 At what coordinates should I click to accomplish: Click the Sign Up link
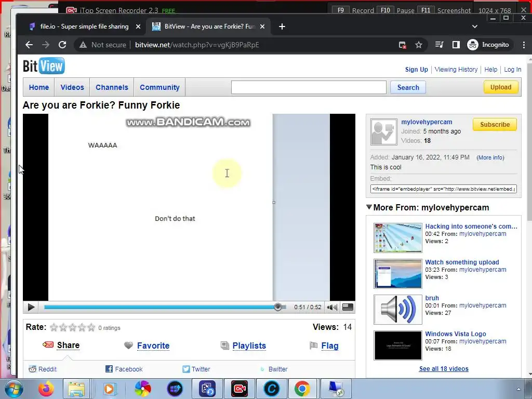416,69
